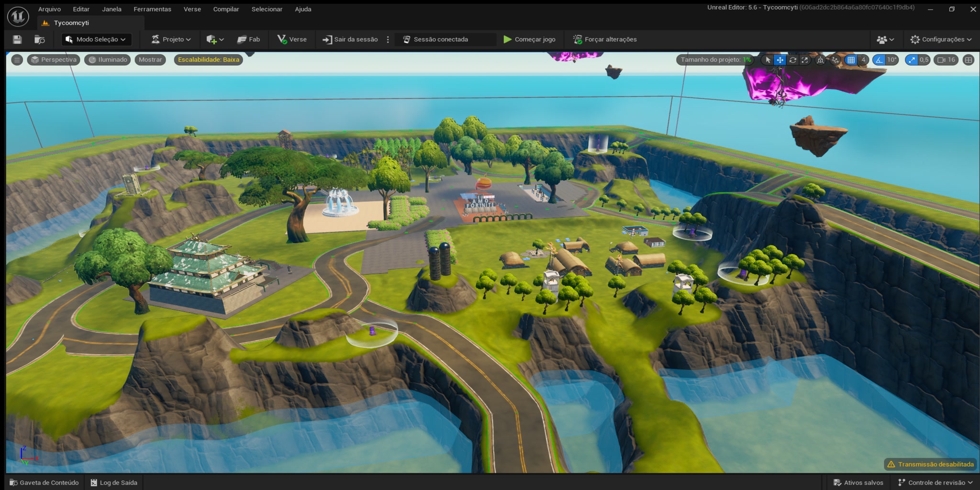
Task: Toggle the transform coordinate system icon
Action: coord(821,60)
